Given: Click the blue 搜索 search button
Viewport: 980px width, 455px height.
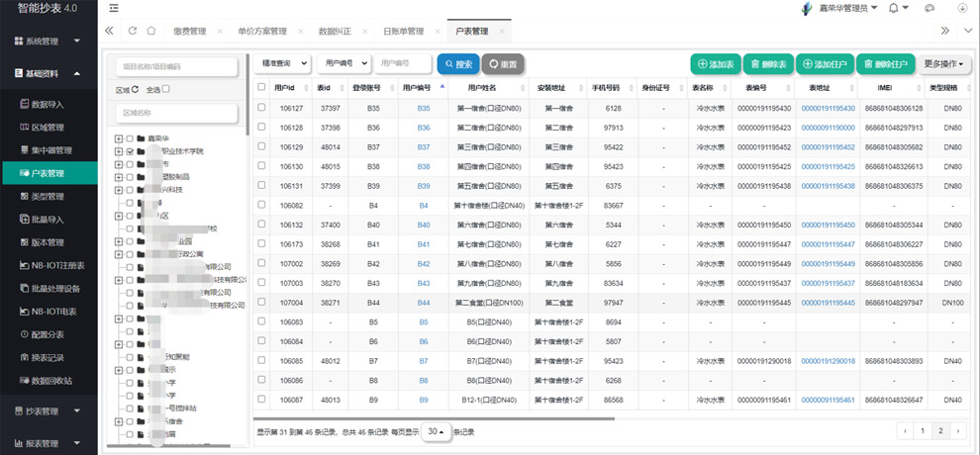Looking at the screenshot, I should pyautogui.click(x=457, y=64).
